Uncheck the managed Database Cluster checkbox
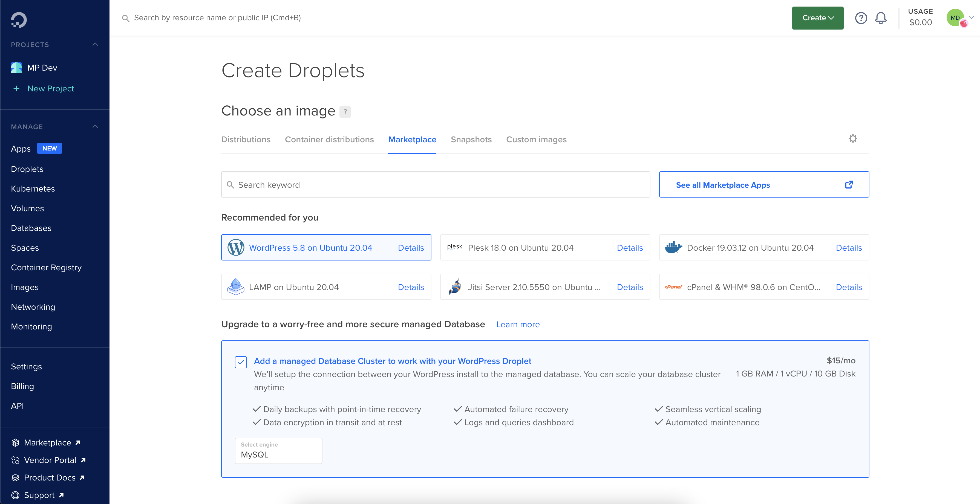980x504 pixels. click(x=241, y=362)
